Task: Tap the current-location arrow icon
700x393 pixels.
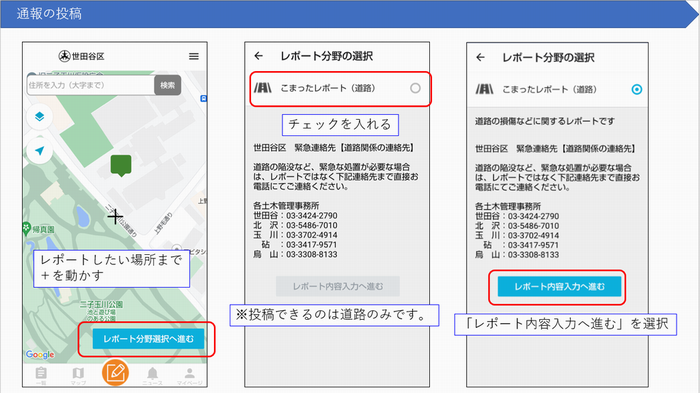Action: [40, 151]
